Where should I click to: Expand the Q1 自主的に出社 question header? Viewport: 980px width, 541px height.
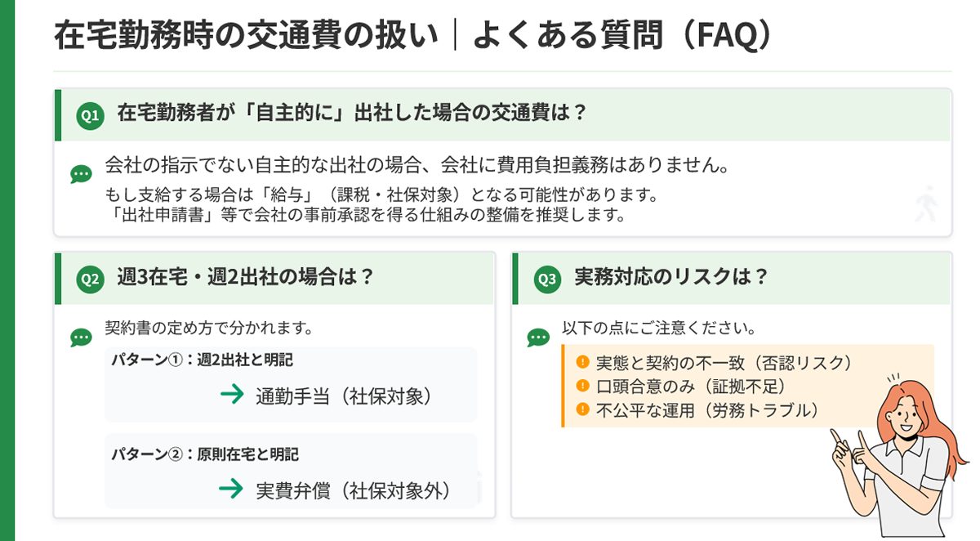(352, 114)
